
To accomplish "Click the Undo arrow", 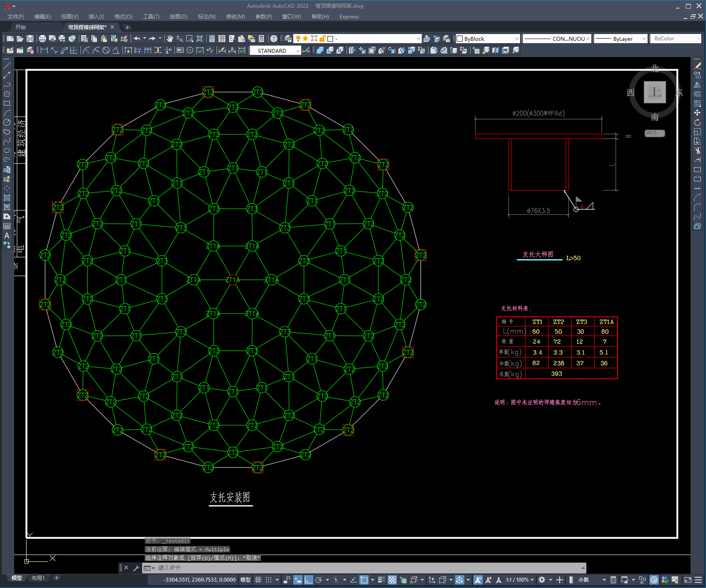I will click(x=137, y=39).
